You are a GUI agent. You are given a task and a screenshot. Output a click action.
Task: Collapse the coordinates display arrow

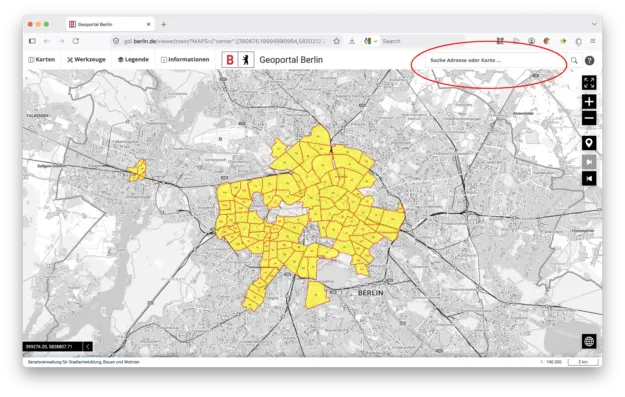88,346
